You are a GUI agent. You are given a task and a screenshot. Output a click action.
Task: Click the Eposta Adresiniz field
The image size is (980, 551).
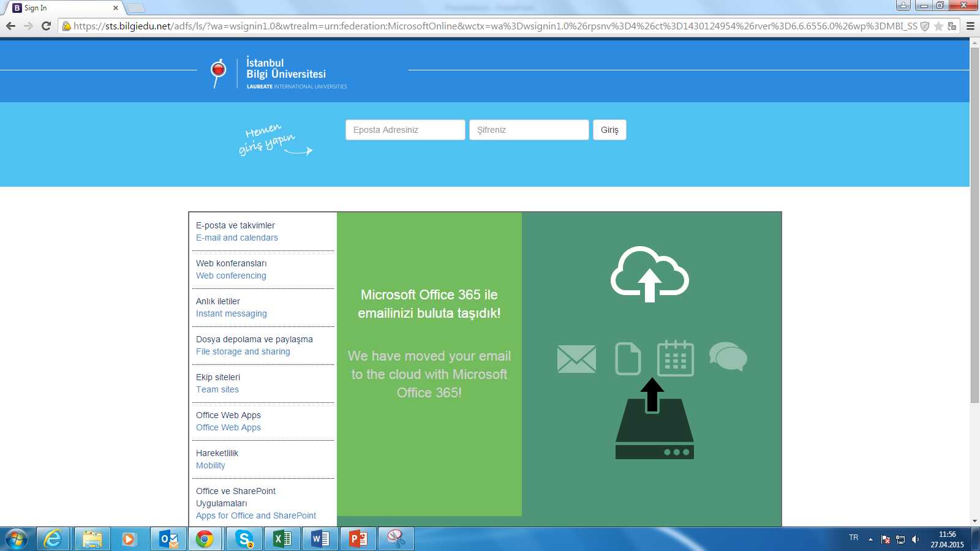coord(405,130)
